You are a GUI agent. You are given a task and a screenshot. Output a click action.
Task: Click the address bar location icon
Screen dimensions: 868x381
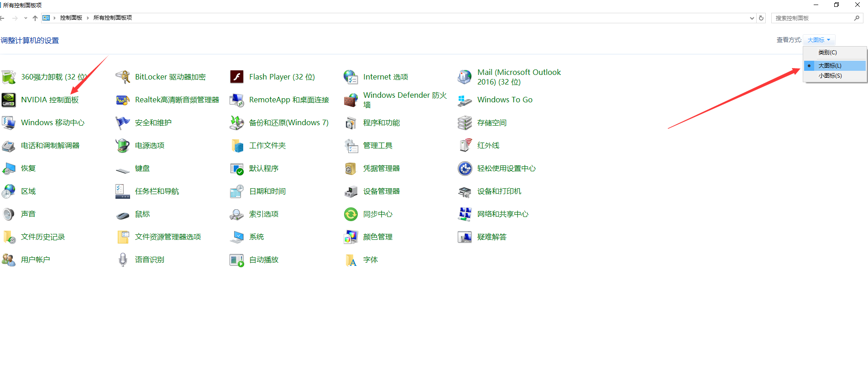(x=46, y=18)
